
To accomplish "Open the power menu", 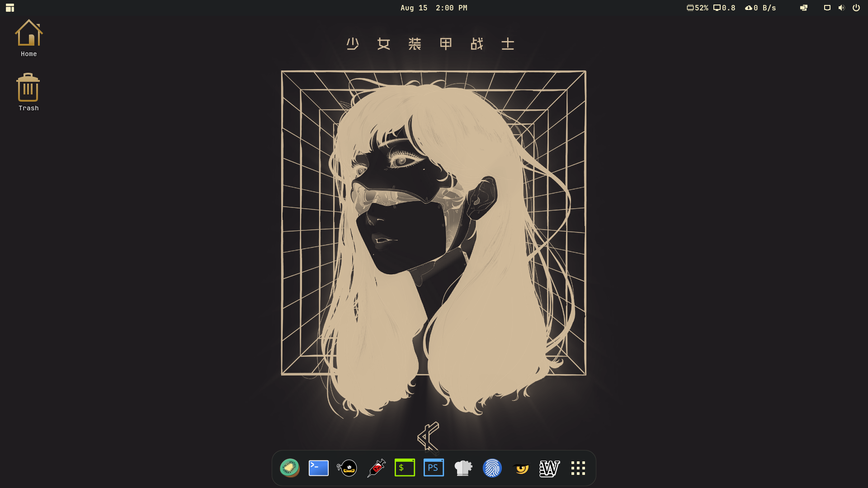I will click(857, 8).
